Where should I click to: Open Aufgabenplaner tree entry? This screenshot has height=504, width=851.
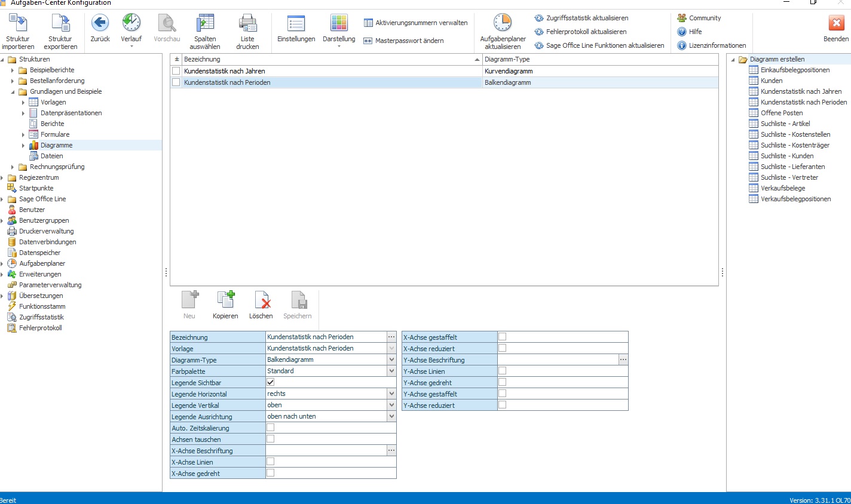[x=42, y=263]
